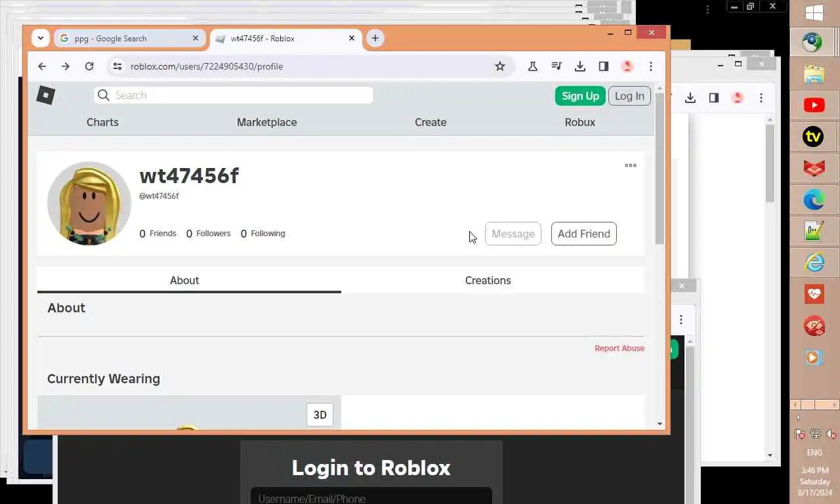Screen dimensions: 840x504
Task: Click the Log In button
Action: [x=629, y=96]
